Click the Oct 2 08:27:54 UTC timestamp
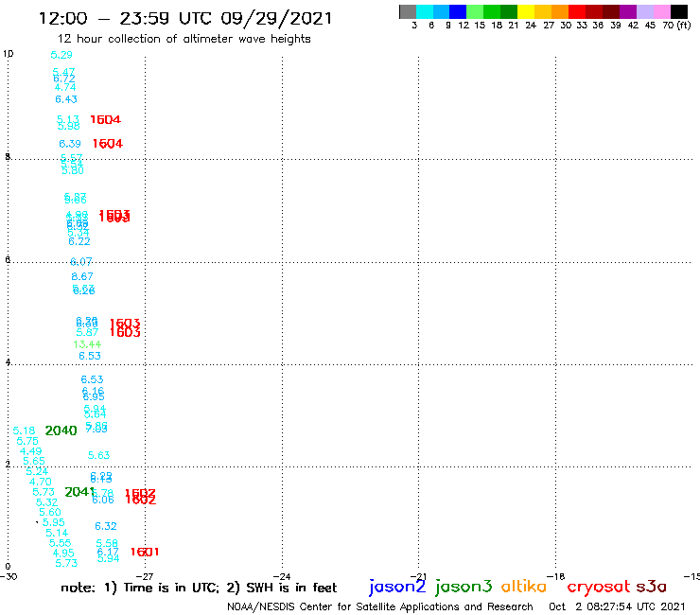Viewport: 700px width, 615px height. click(617, 606)
